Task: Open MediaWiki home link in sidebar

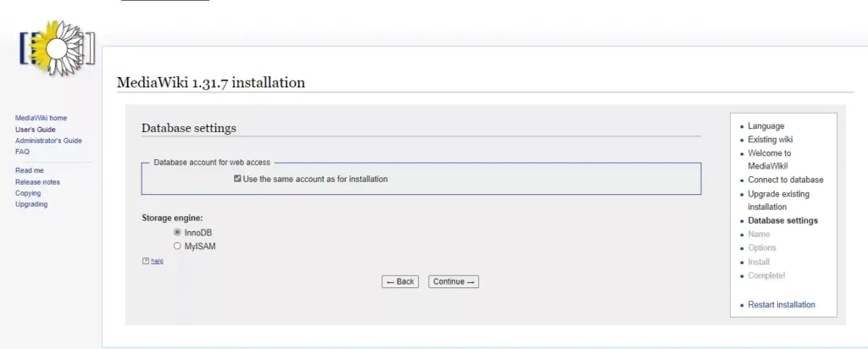Action: point(41,118)
